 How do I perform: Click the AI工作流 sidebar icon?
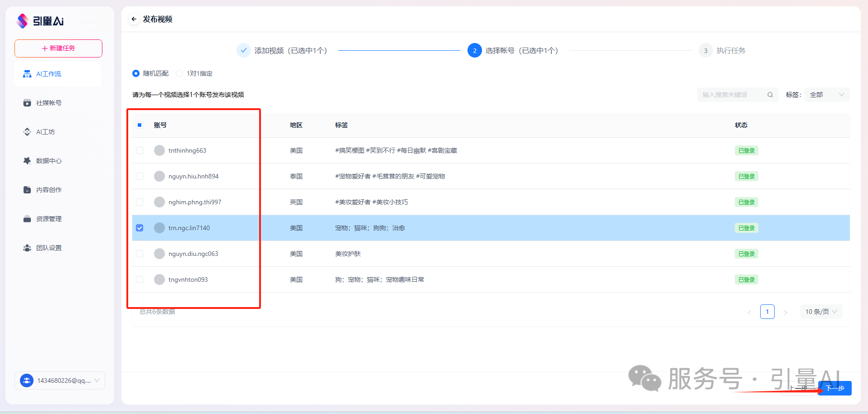pos(27,74)
